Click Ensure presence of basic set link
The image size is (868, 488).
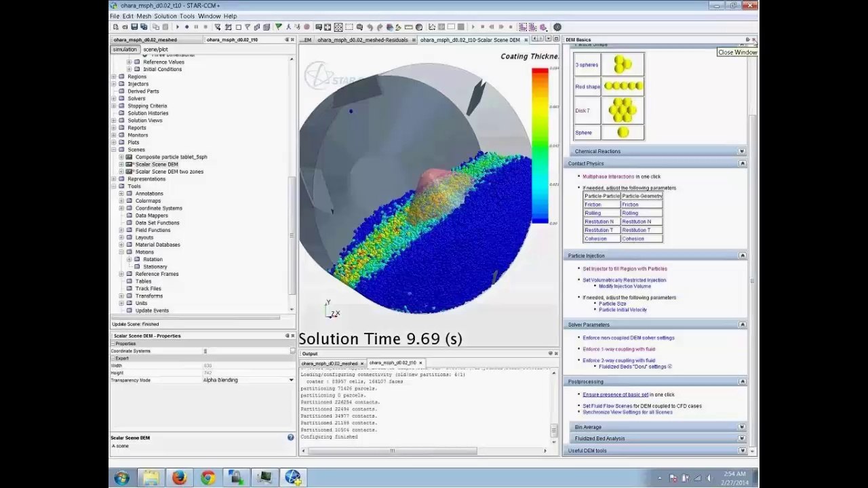615,394
